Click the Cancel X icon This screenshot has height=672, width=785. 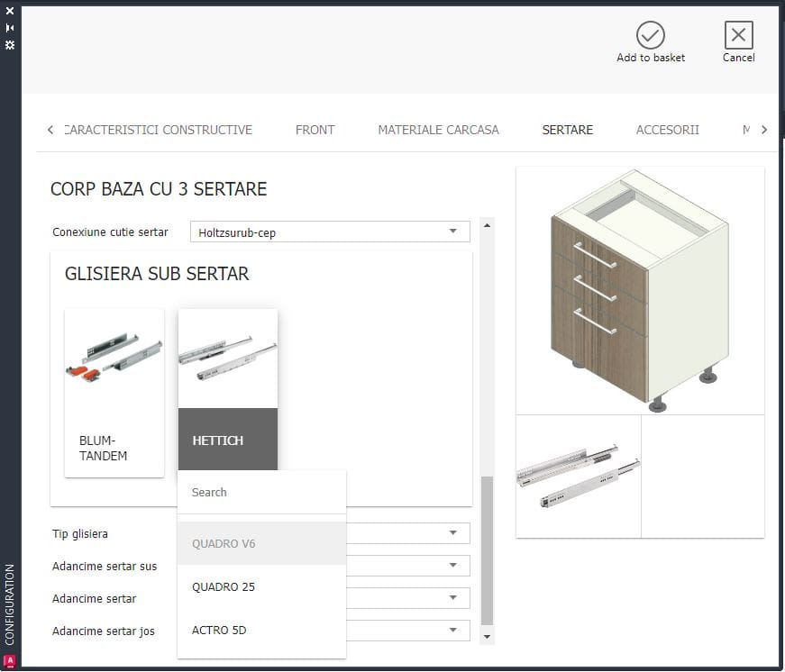pos(738,36)
